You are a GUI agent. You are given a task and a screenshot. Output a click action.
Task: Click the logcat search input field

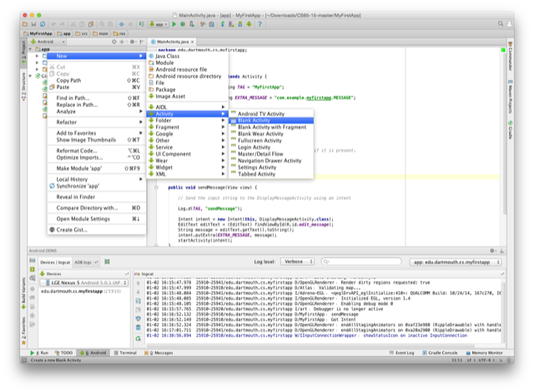[361, 261]
